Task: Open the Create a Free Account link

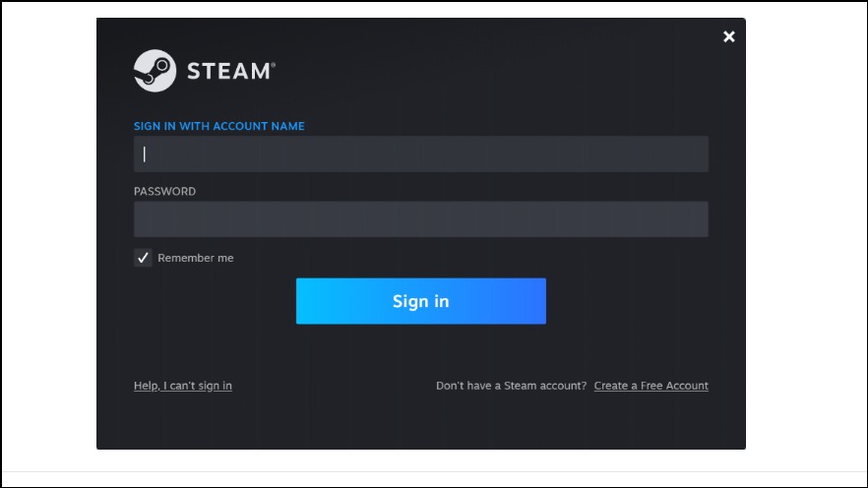Action: (651, 386)
